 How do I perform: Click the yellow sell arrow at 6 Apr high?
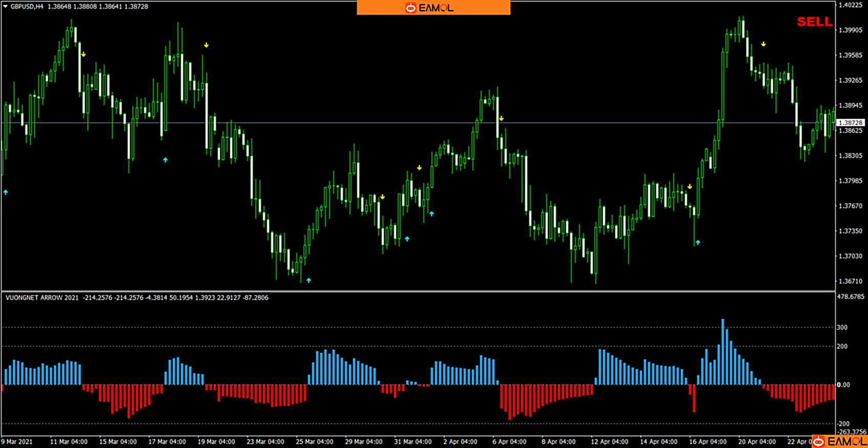click(501, 118)
